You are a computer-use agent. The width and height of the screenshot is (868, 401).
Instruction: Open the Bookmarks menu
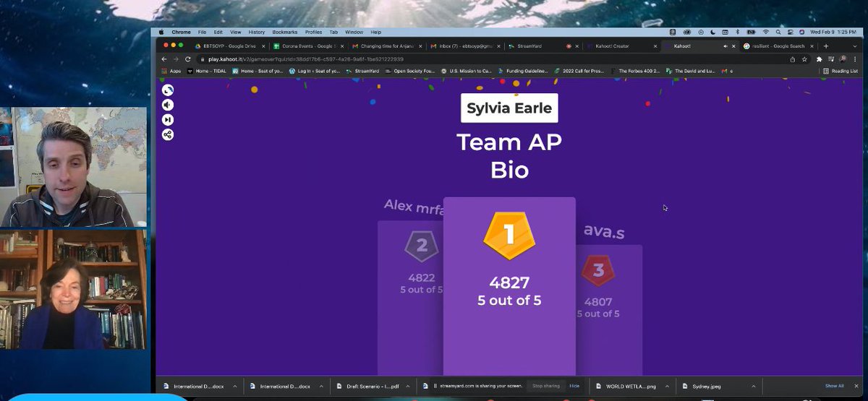[285, 33]
